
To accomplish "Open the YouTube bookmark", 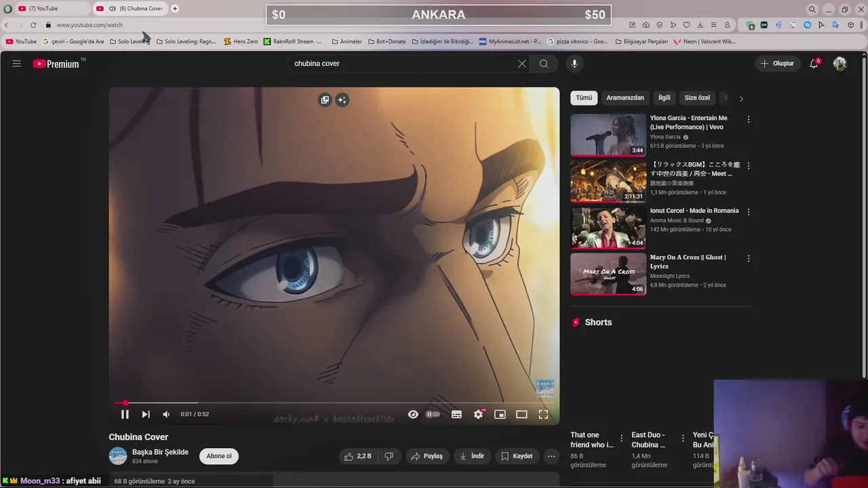I will click(x=21, y=41).
